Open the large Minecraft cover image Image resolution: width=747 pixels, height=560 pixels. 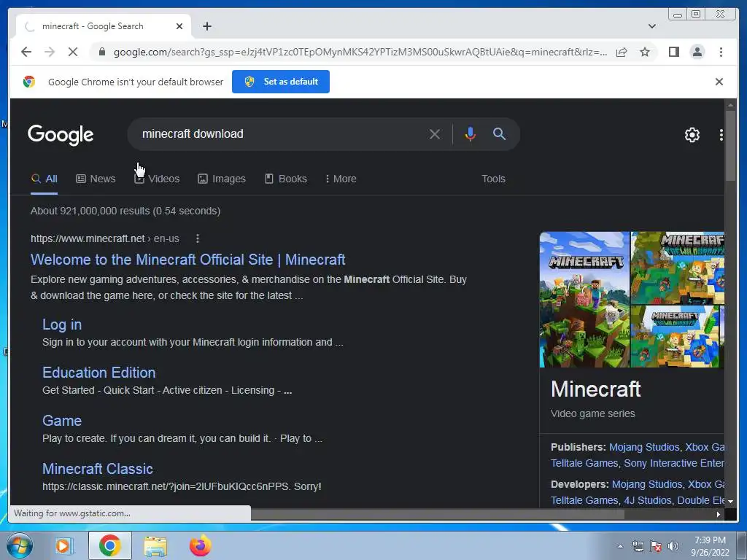[584, 300]
